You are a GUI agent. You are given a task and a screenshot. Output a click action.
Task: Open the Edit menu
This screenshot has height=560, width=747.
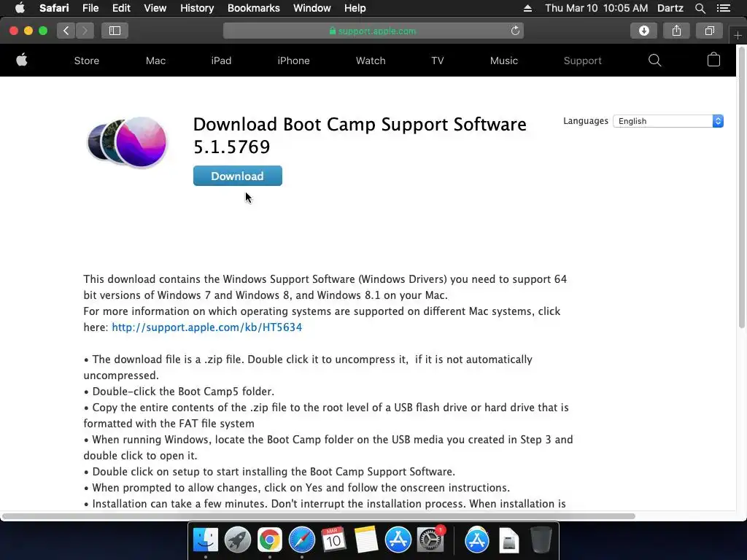coord(121,8)
